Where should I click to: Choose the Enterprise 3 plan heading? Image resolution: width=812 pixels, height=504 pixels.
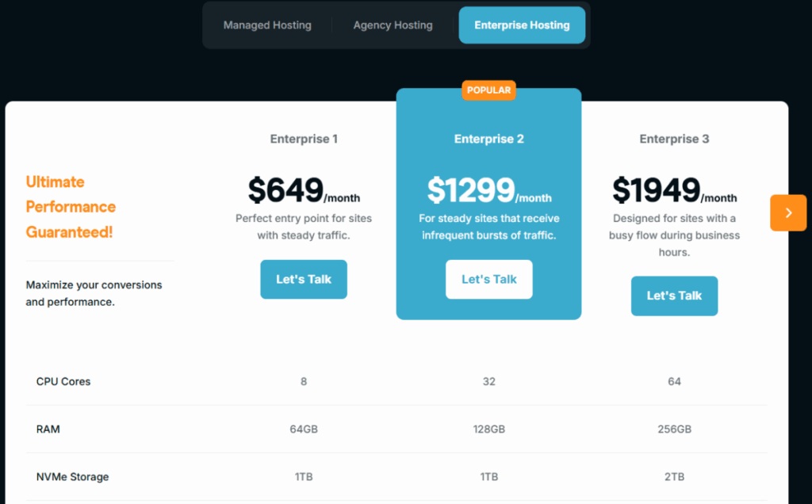click(674, 139)
